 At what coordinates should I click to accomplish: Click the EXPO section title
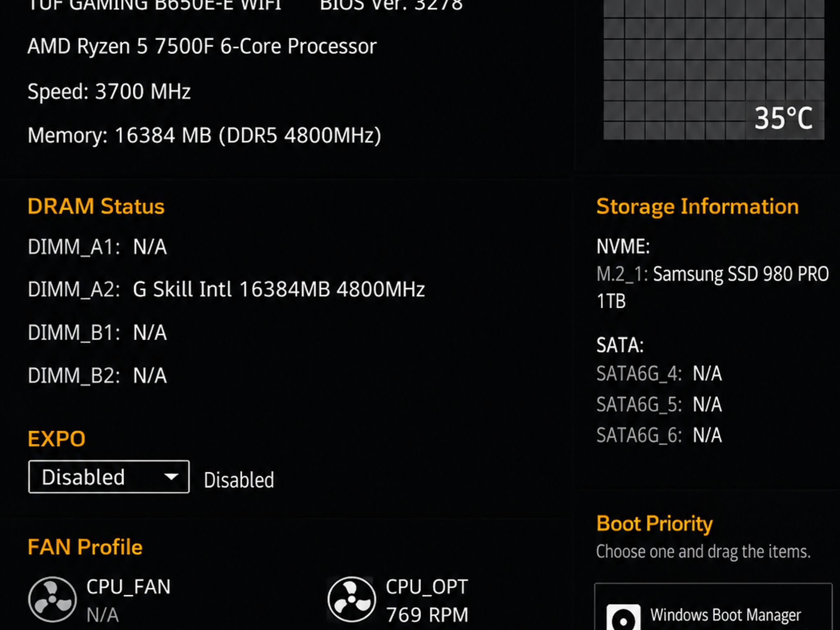(x=57, y=439)
